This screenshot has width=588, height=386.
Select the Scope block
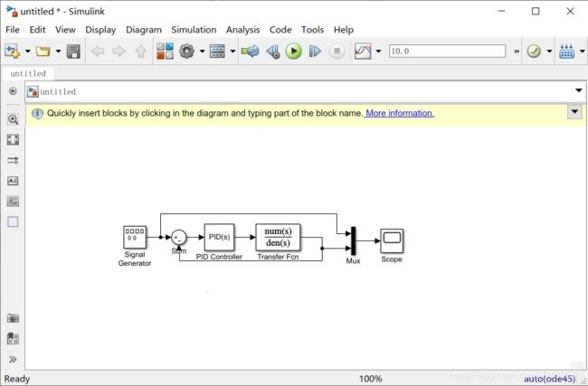tap(392, 241)
